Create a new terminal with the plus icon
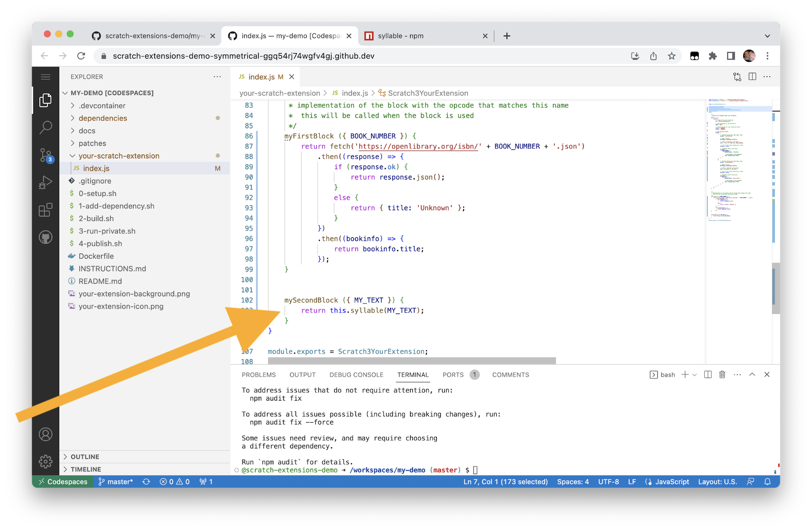The width and height of the screenshot is (812, 530). pos(685,374)
